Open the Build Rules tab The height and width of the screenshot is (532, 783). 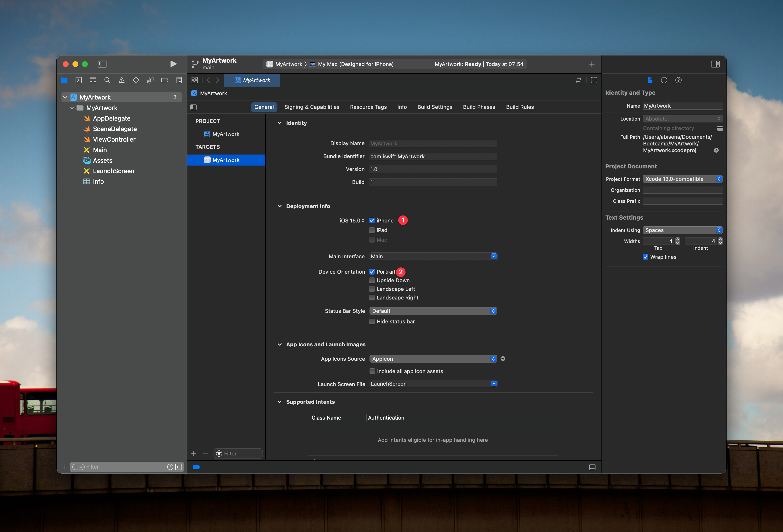(520, 107)
